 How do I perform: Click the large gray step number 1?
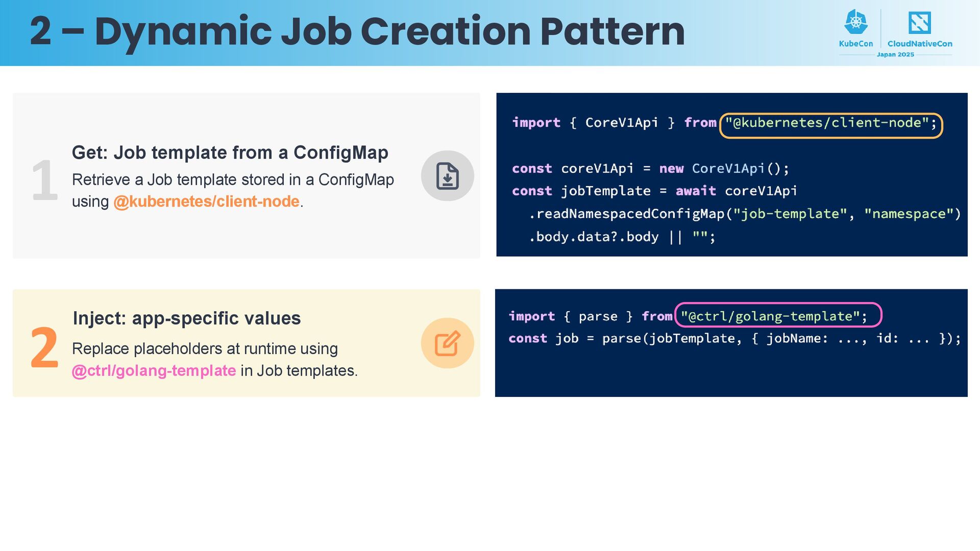tap(44, 181)
